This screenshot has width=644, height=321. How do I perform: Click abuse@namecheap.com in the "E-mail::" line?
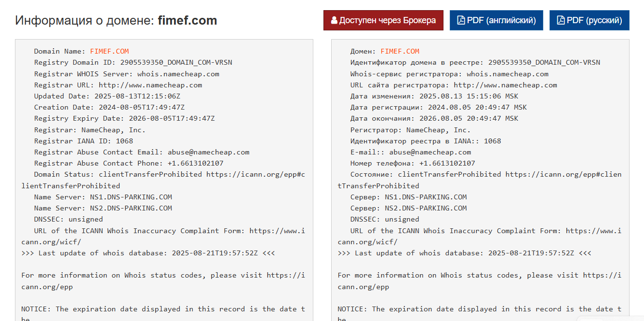(430, 152)
